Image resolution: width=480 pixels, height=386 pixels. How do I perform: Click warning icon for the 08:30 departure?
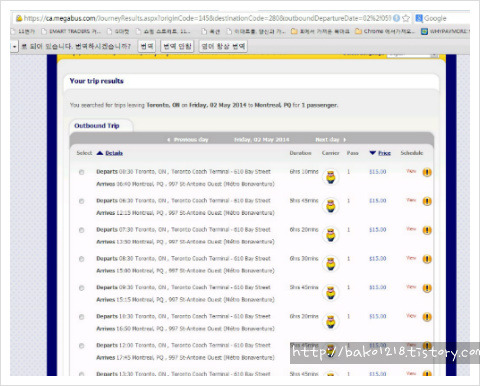pyautogui.click(x=427, y=259)
